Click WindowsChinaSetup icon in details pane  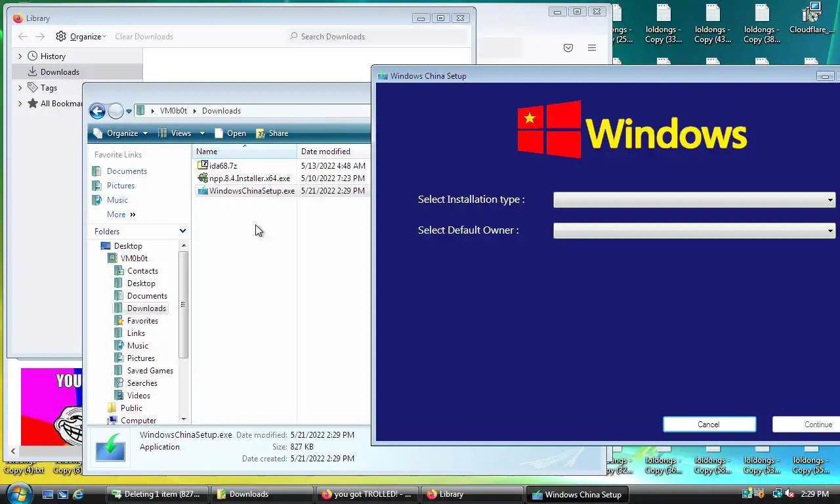110,447
